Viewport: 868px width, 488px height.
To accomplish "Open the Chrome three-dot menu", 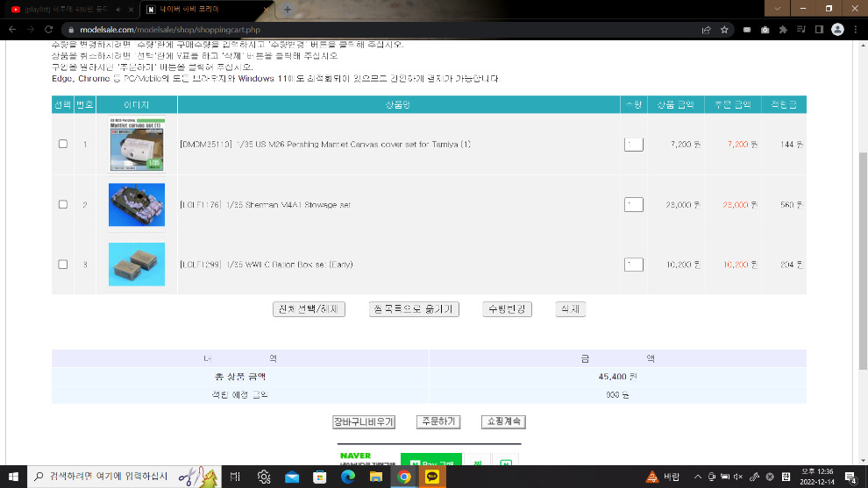I will point(855,29).
